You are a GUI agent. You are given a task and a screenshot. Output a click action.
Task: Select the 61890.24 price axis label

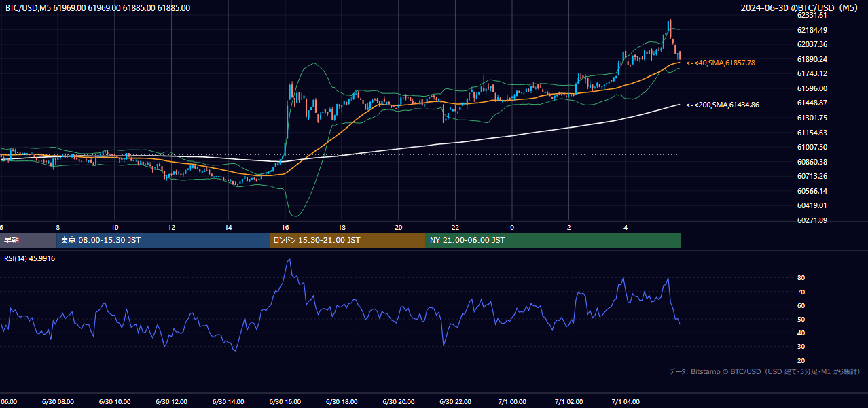pyautogui.click(x=812, y=59)
